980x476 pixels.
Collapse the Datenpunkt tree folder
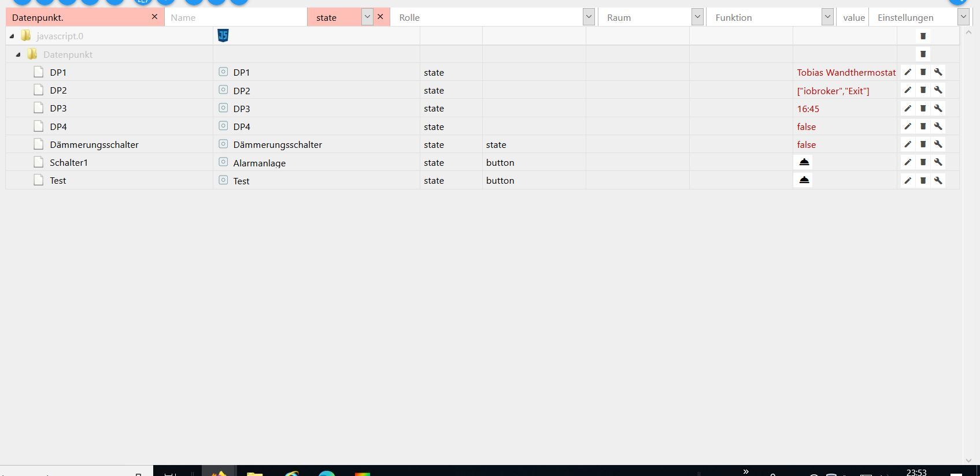(19, 55)
